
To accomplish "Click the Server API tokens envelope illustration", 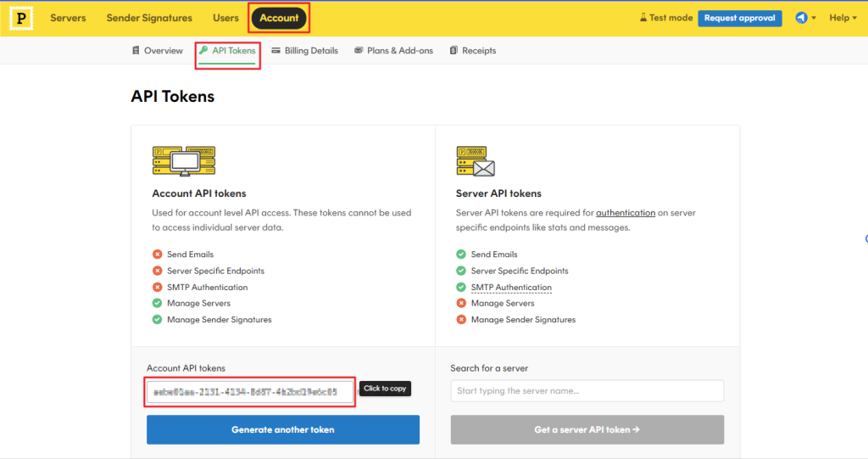I will (x=476, y=160).
